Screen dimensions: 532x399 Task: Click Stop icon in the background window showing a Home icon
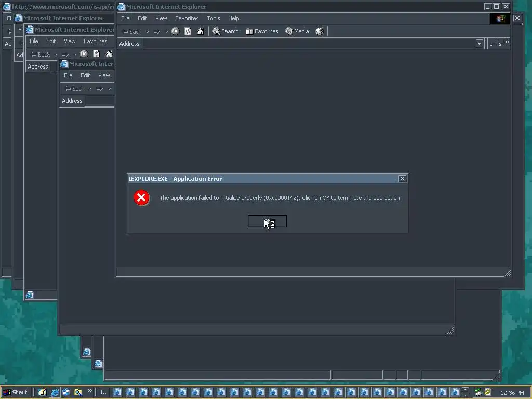(84, 54)
